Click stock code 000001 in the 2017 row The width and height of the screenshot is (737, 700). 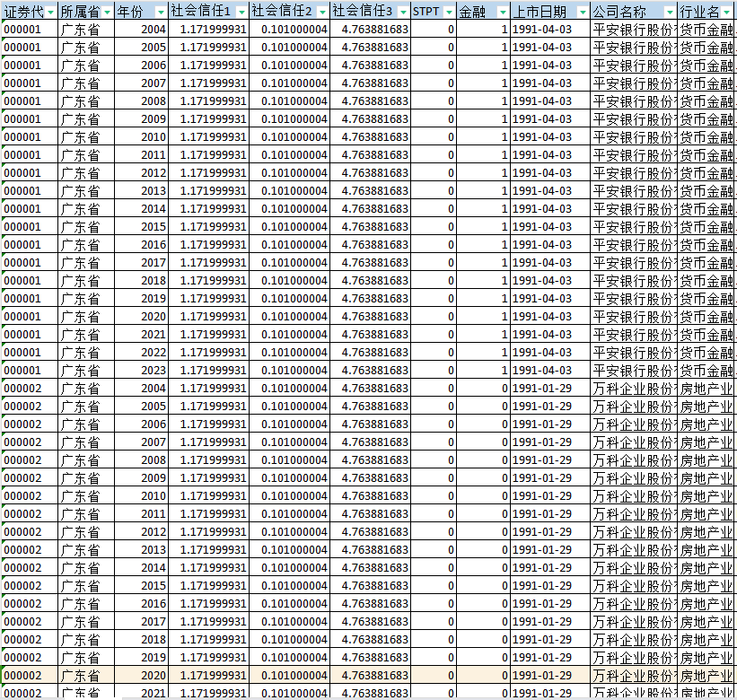30,263
